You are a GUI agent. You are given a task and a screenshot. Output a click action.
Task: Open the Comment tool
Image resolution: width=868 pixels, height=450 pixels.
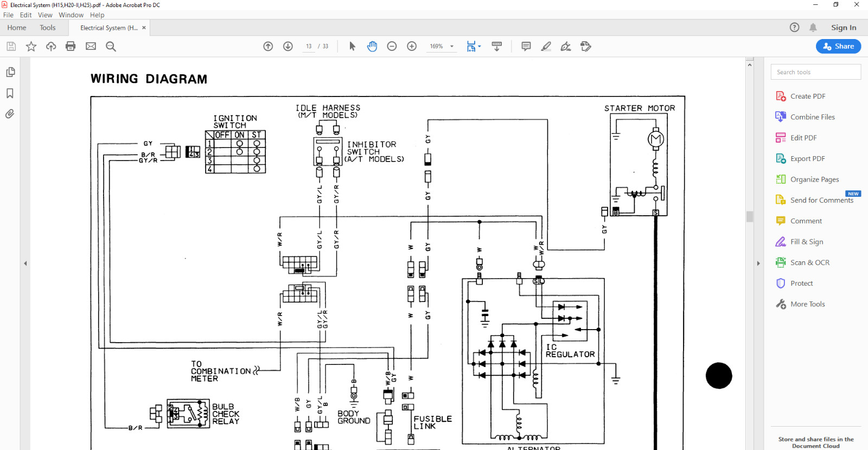point(799,221)
